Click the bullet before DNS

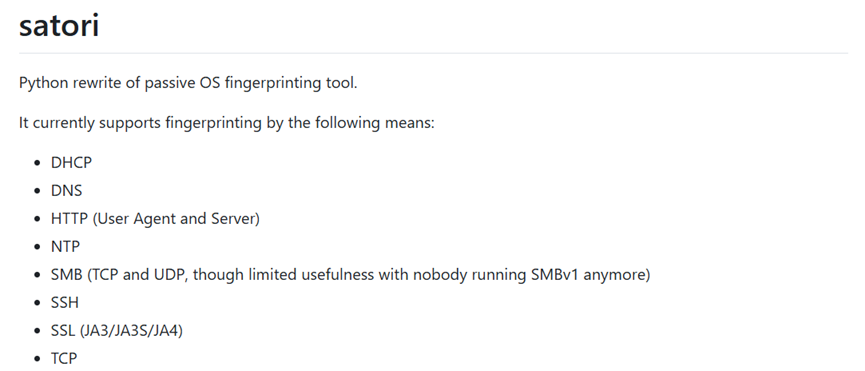coord(38,191)
